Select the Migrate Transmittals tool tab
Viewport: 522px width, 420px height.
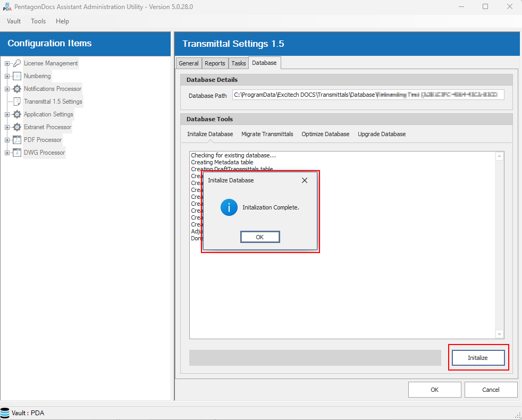pyautogui.click(x=267, y=134)
